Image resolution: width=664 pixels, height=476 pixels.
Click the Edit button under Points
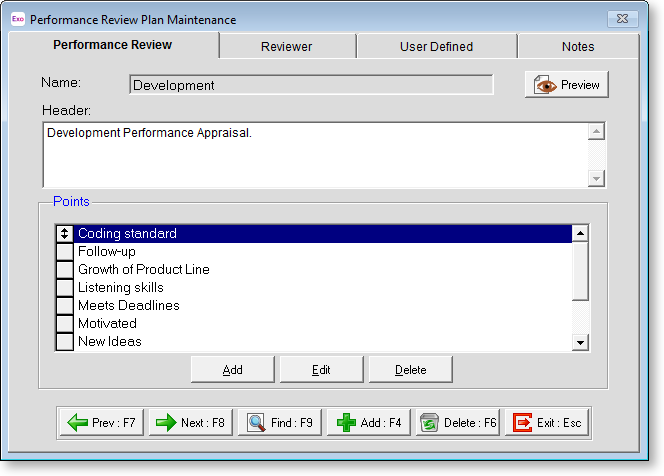pyautogui.click(x=321, y=370)
